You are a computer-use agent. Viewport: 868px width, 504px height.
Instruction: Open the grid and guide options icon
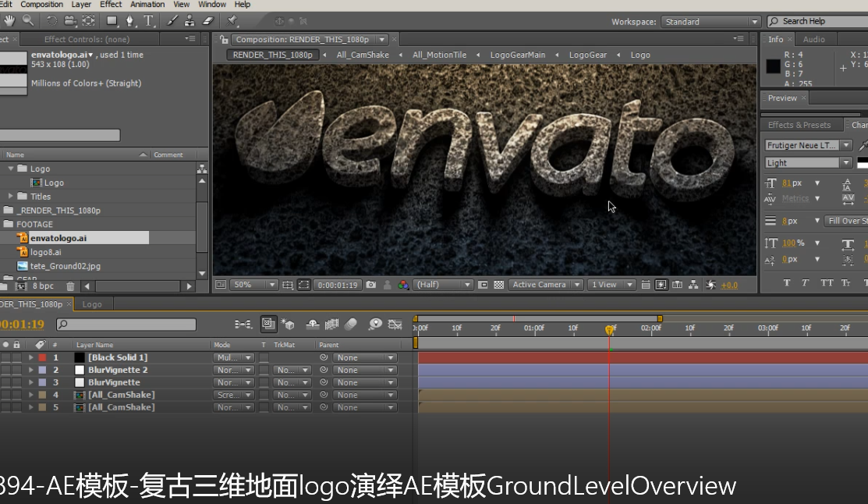point(288,285)
